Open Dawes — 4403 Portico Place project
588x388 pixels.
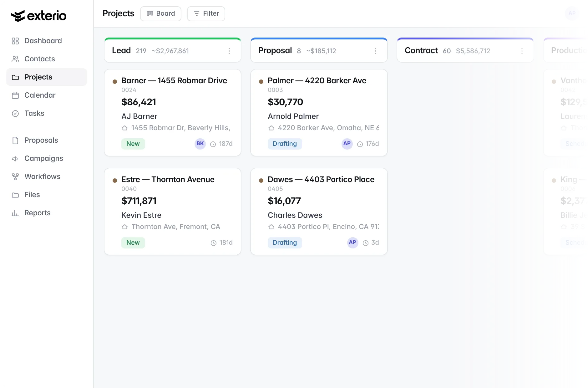coord(319,212)
